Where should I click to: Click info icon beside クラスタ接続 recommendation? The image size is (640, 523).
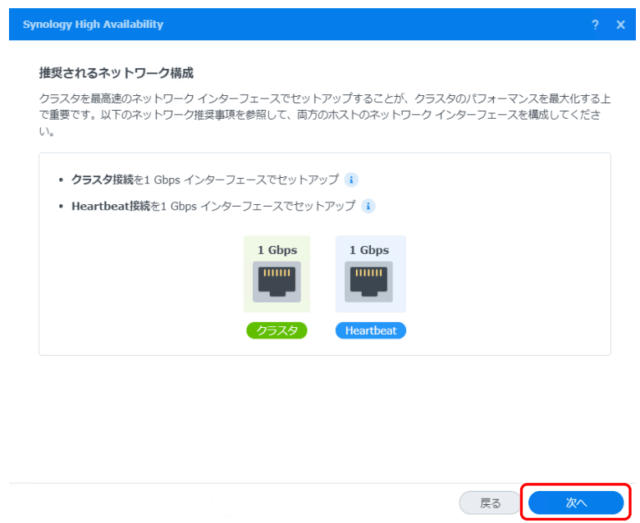(x=351, y=180)
